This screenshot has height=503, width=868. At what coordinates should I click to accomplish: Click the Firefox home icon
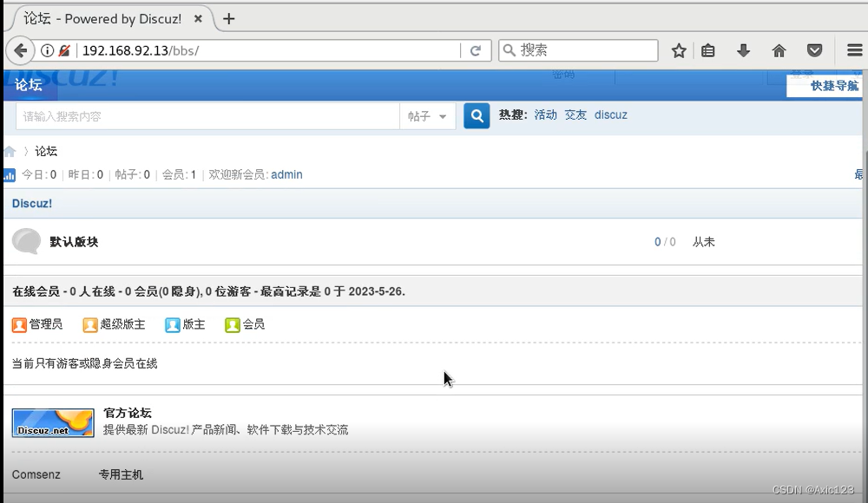coord(779,50)
